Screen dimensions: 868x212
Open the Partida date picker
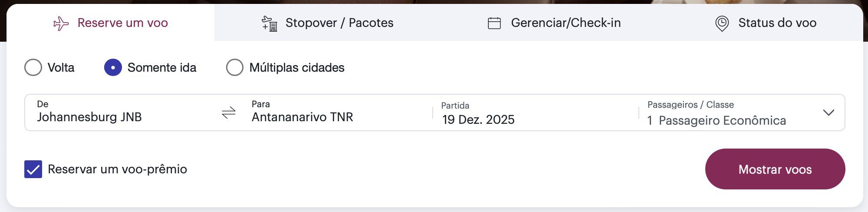click(x=536, y=113)
